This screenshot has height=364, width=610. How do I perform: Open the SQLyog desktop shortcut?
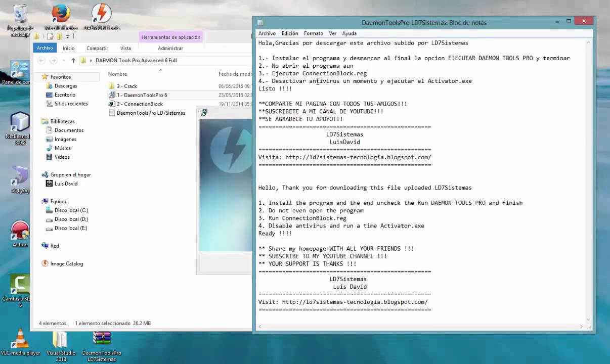[x=20, y=180]
